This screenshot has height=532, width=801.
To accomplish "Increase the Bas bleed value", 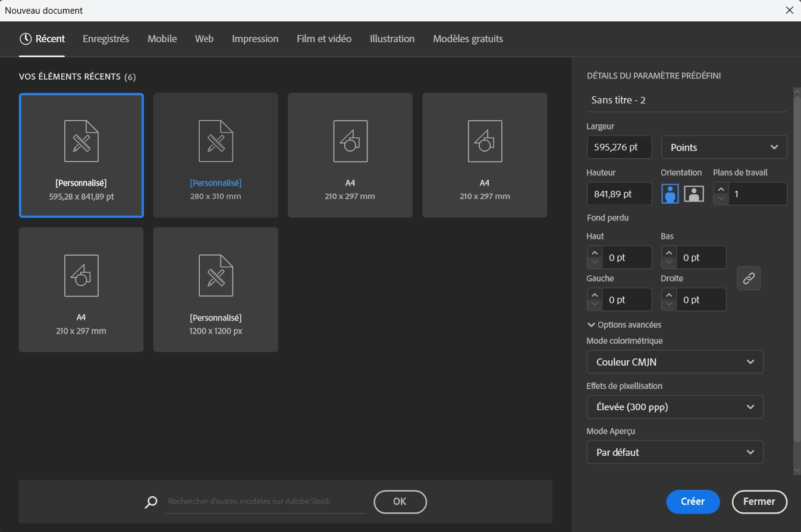I will point(668,253).
